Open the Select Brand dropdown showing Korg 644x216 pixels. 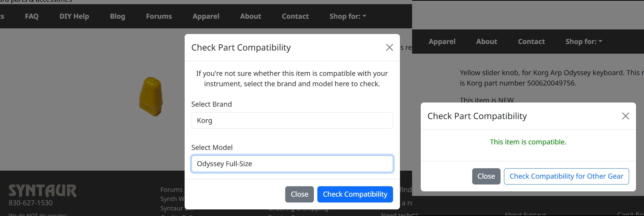coord(292,120)
